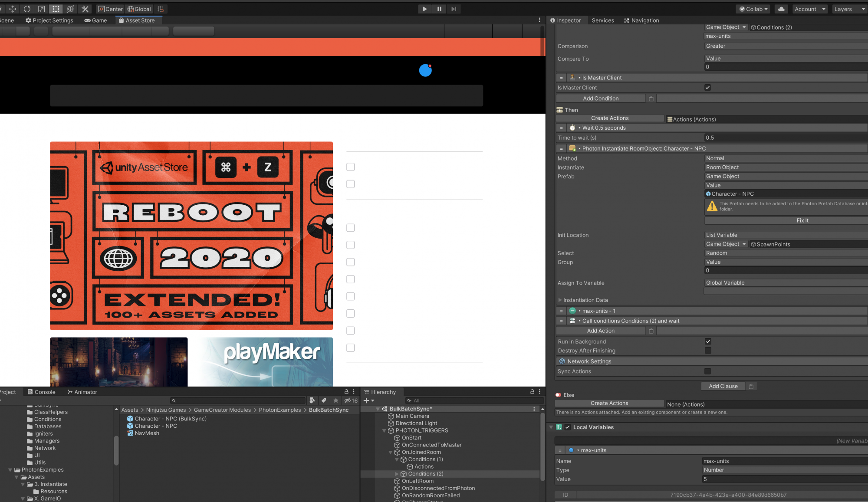Screen dimensions: 868x502
Task: Open custom editor tools icon
Action: click(x=85, y=9)
